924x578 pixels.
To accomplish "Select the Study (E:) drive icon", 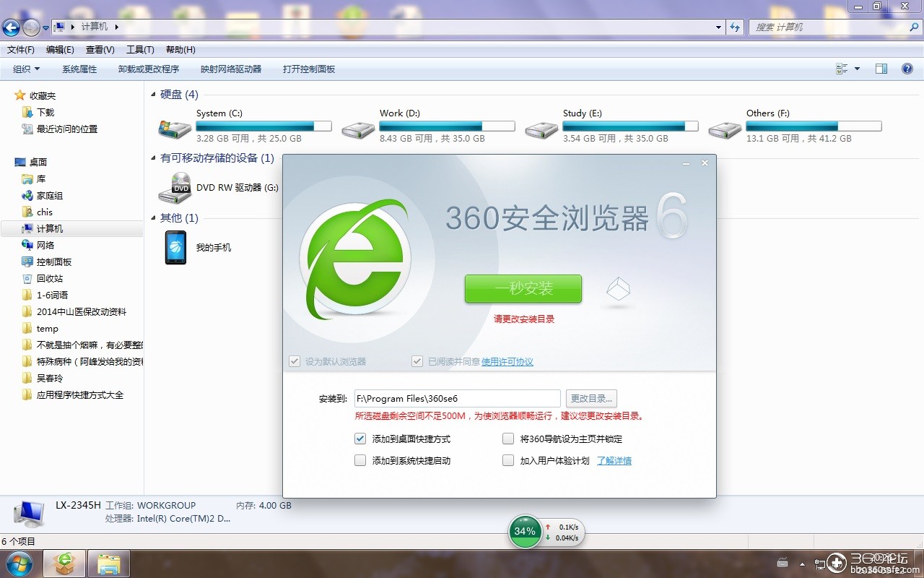I will [541, 129].
